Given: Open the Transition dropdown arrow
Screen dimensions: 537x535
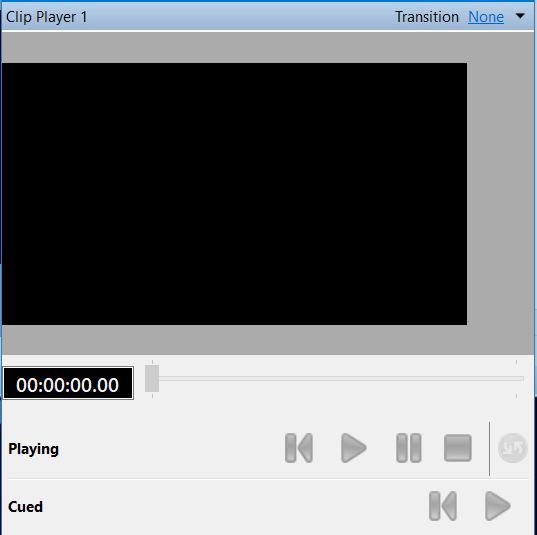Looking at the screenshot, I should pos(520,16).
